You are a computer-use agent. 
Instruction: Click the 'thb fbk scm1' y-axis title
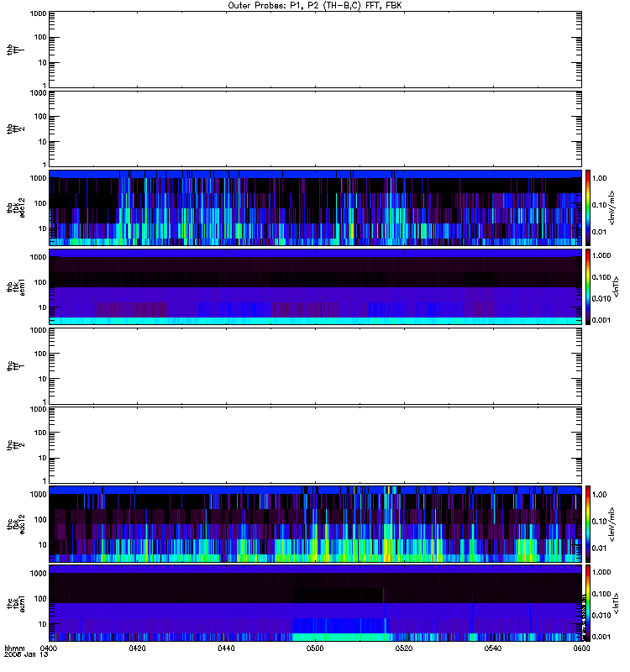tap(16, 286)
